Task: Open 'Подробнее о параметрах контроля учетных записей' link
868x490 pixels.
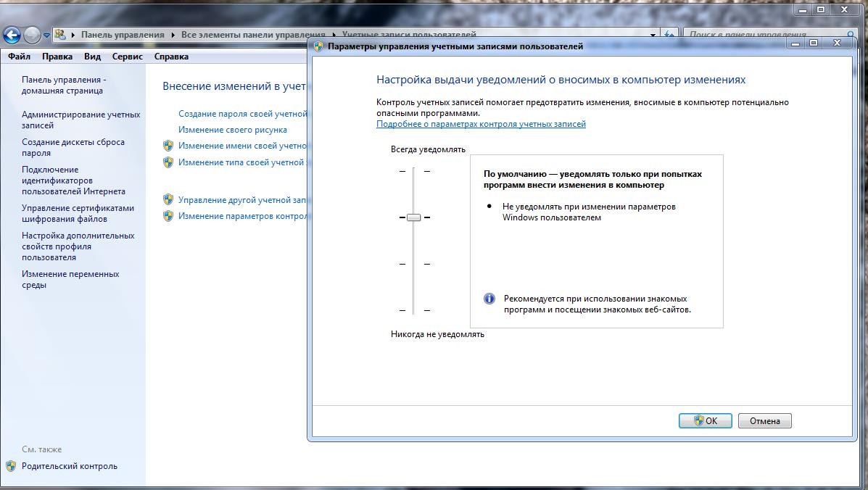Action: click(481, 124)
